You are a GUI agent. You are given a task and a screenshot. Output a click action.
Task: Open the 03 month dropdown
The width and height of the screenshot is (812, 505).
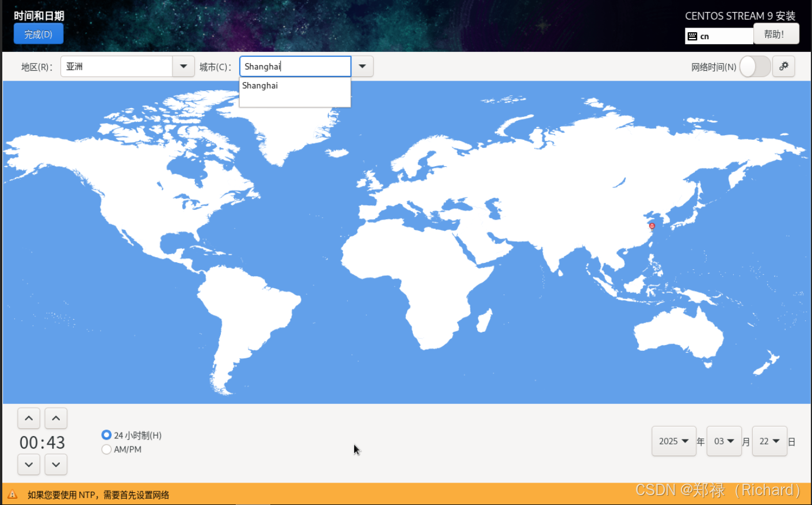click(x=724, y=441)
